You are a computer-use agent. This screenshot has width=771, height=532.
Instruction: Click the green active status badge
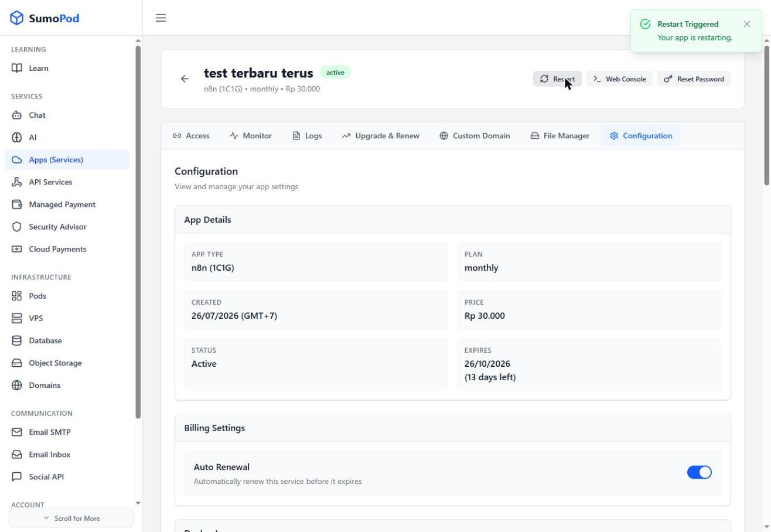[335, 73]
